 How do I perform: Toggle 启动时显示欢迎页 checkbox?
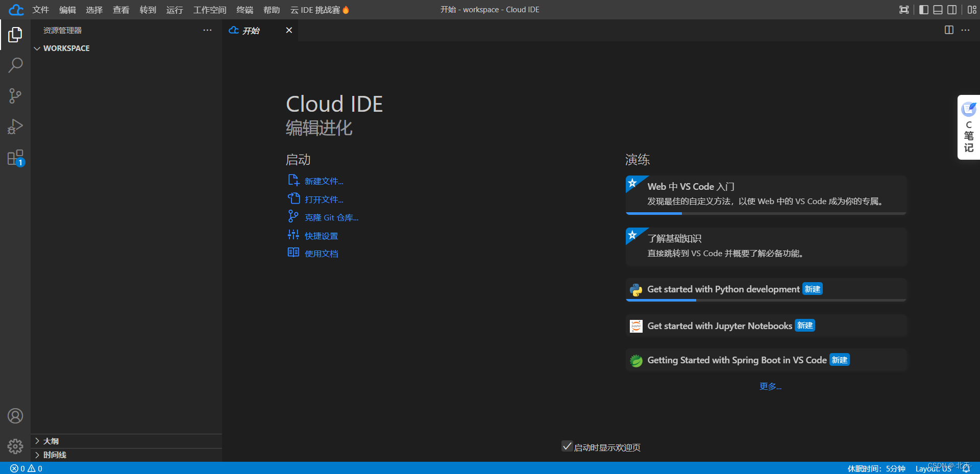(567, 446)
